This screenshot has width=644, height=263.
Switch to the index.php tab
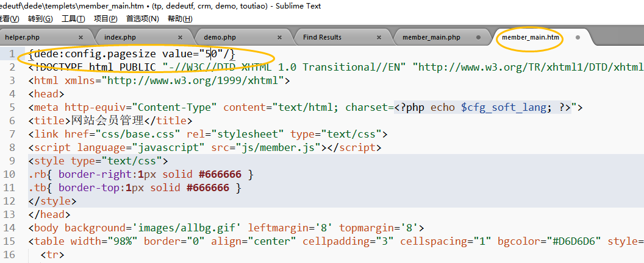(x=120, y=37)
